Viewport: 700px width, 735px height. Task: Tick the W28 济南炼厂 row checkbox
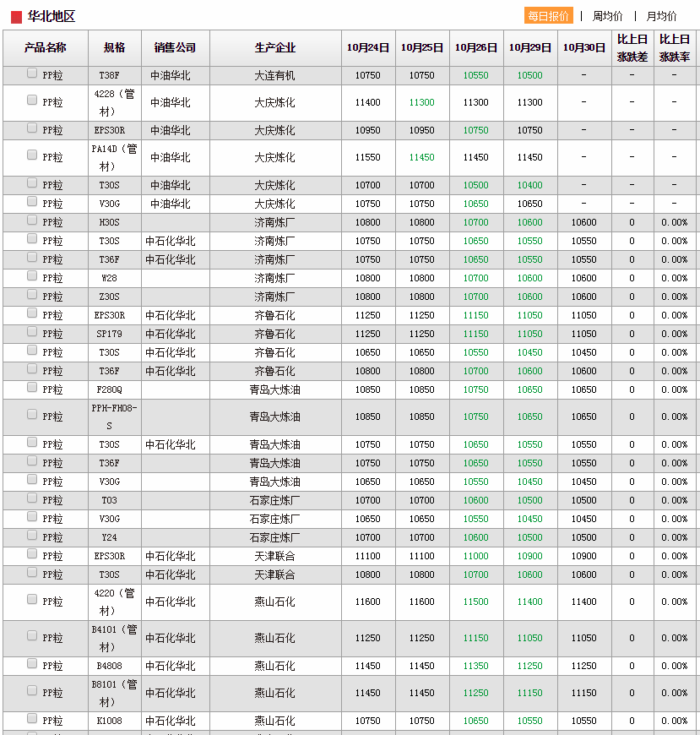pos(32,275)
